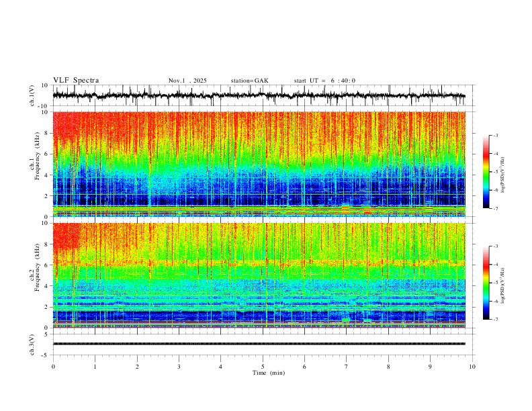Image resolution: width=532 pixels, height=411 pixels.
Task: Click the ch.1 waveform trace panel
Action: coord(264,95)
